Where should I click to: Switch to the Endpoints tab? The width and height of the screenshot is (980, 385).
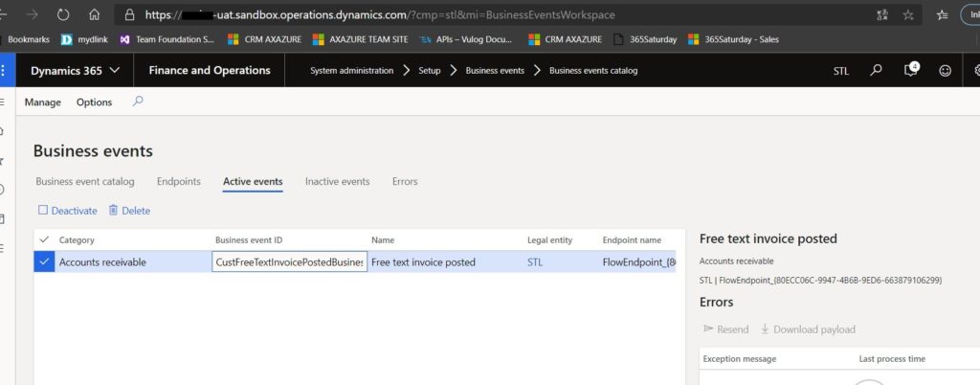(x=179, y=181)
